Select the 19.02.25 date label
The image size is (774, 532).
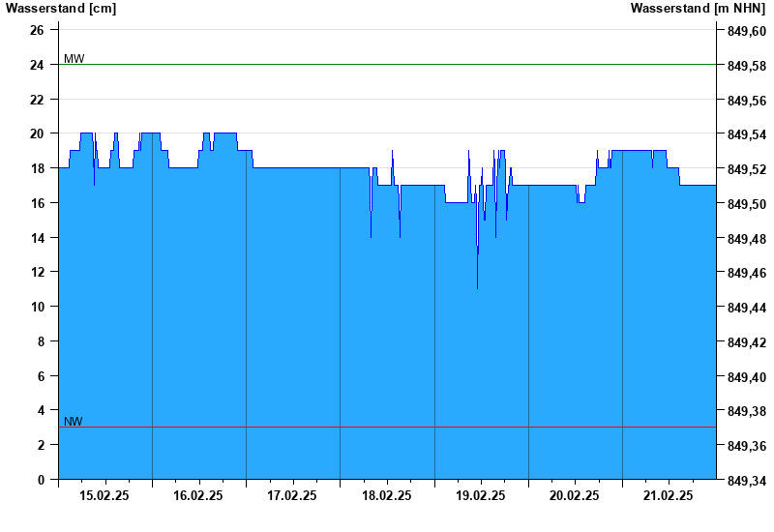[481, 495]
